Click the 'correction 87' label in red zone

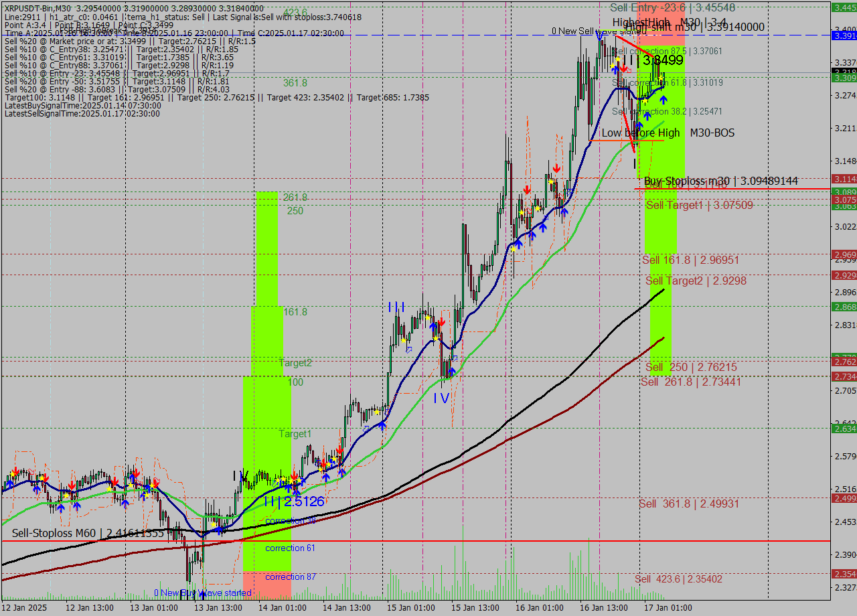290,576
